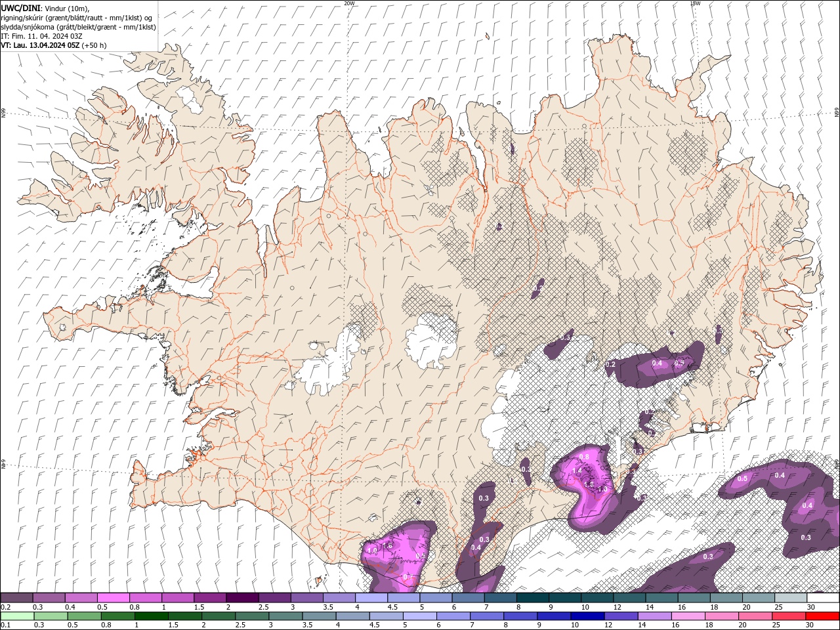Click the upper legend swatch labeled 1.5
This screenshot has width=840, height=630.
click(x=209, y=598)
